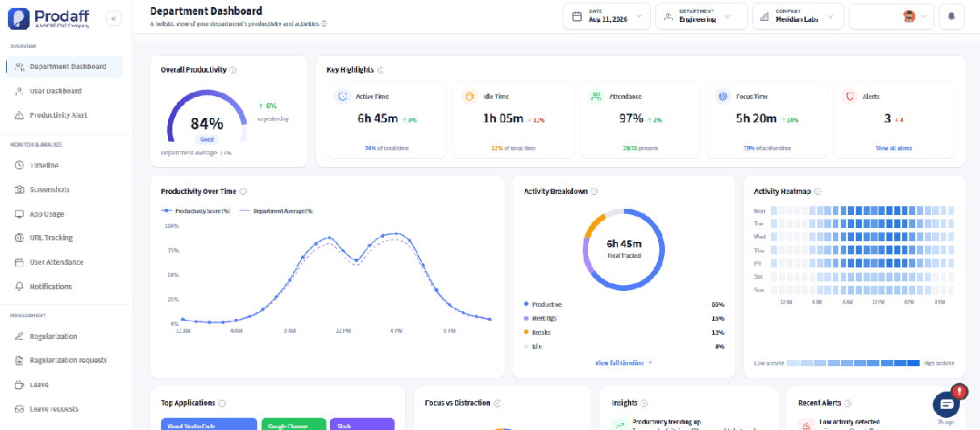Click 29/30 present in Attendance card
This screenshot has height=430, width=980.
[x=640, y=149]
